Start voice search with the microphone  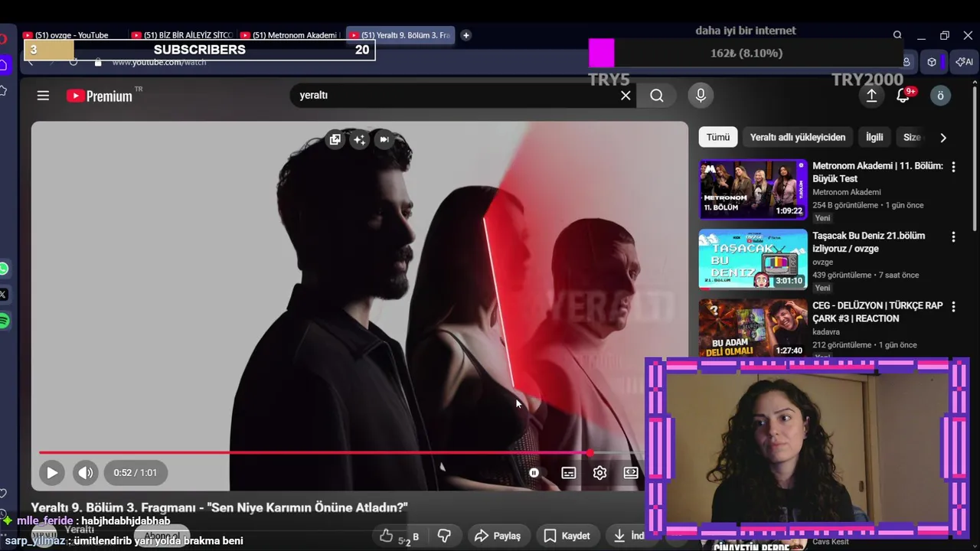pyautogui.click(x=701, y=95)
